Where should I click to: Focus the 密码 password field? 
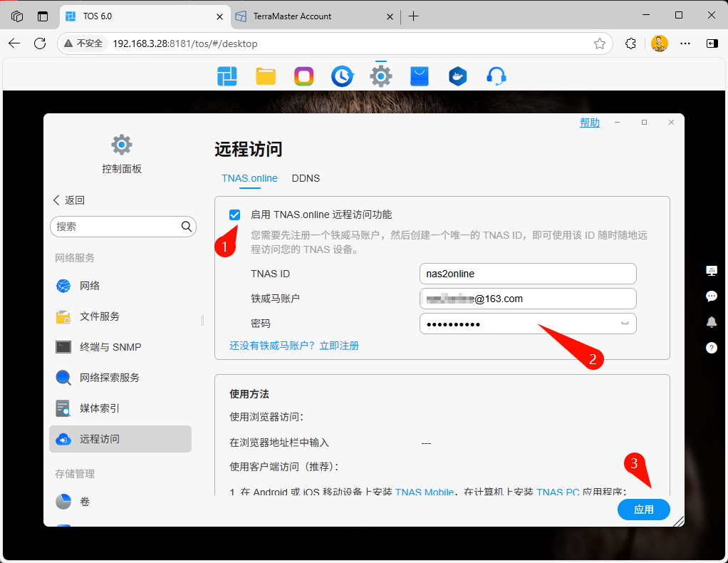click(528, 324)
